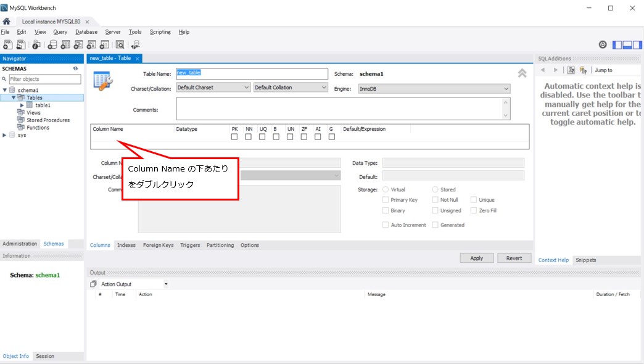Image resolution: width=644 pixels, height=364 pixels.
Task: Click the back arrow in SQLAdditions
Action: 543,70
